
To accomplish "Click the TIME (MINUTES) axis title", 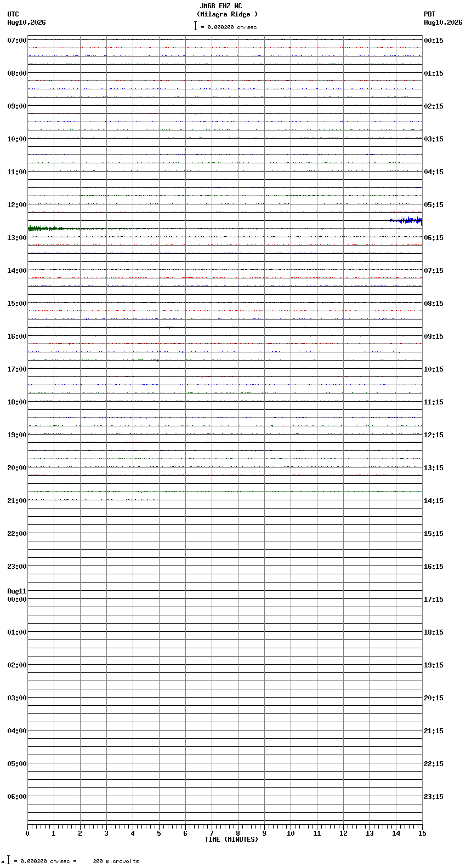I will tap(231, 840).
